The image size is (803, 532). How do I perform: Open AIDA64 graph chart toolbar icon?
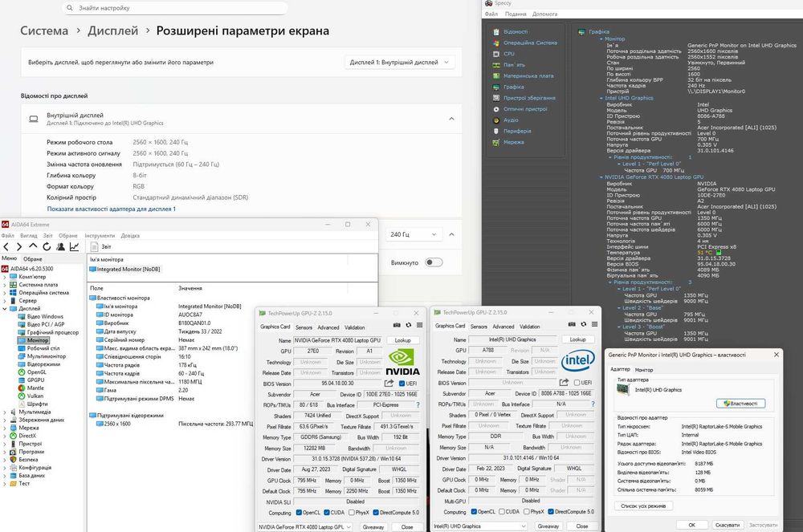click(x=74, y=246)
